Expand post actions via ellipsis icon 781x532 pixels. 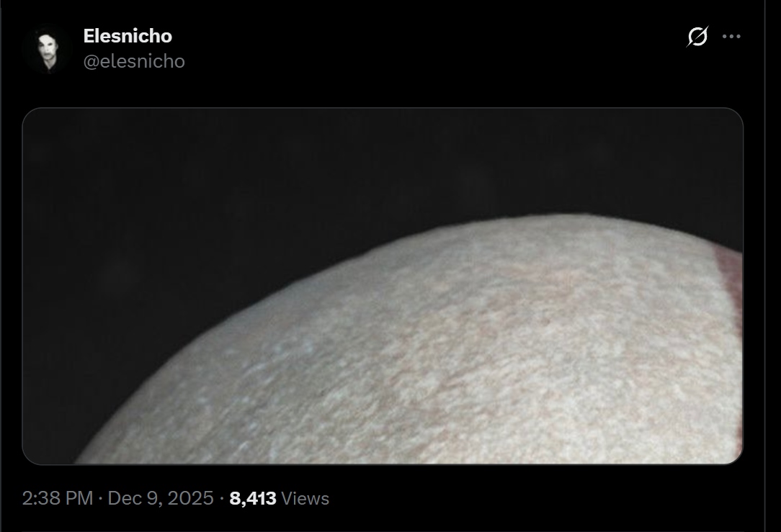pyautogui.click(x=731, y=36)
